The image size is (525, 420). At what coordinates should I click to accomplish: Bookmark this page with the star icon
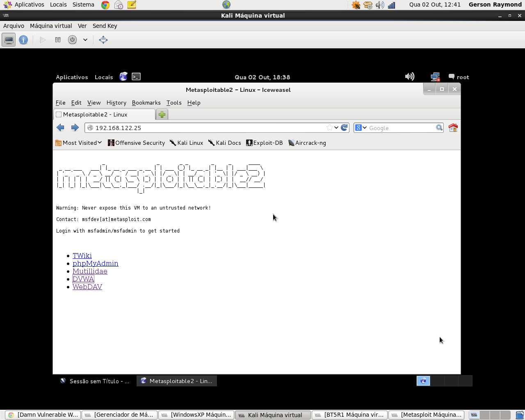pos(329,128)
